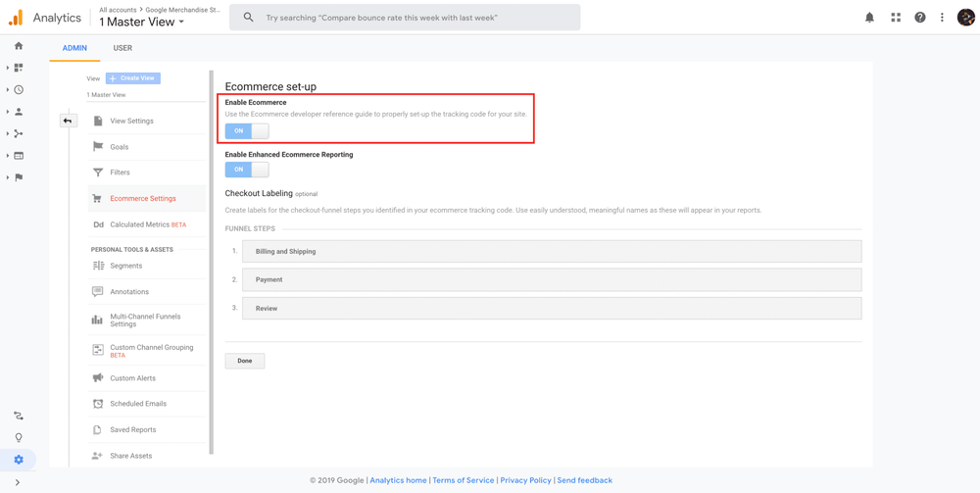The height and width of the screenshot is (493, 980).
Task: Click the Review funnel step field
Action: pos(552,308)
